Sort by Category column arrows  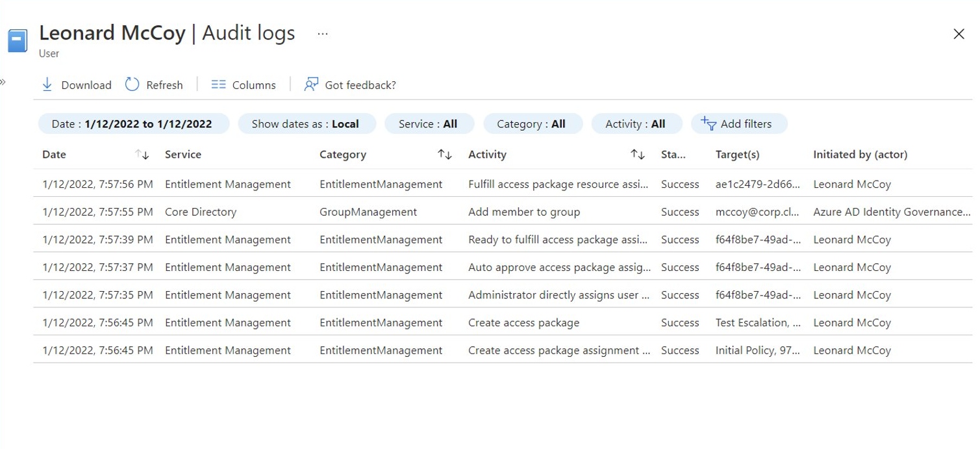(x=445, y=155)
